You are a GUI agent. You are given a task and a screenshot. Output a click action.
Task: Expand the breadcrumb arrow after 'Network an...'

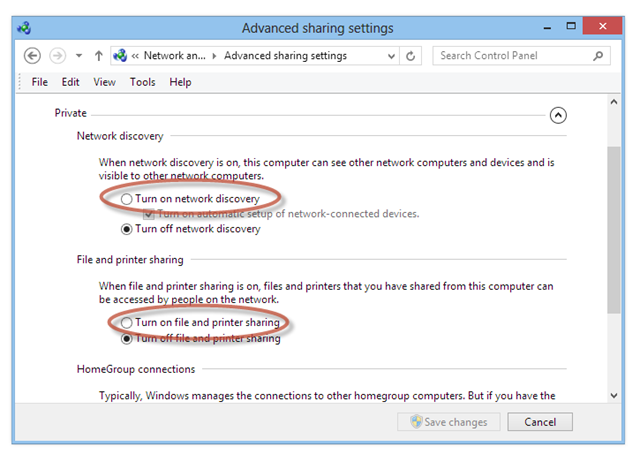pos(214,56)
